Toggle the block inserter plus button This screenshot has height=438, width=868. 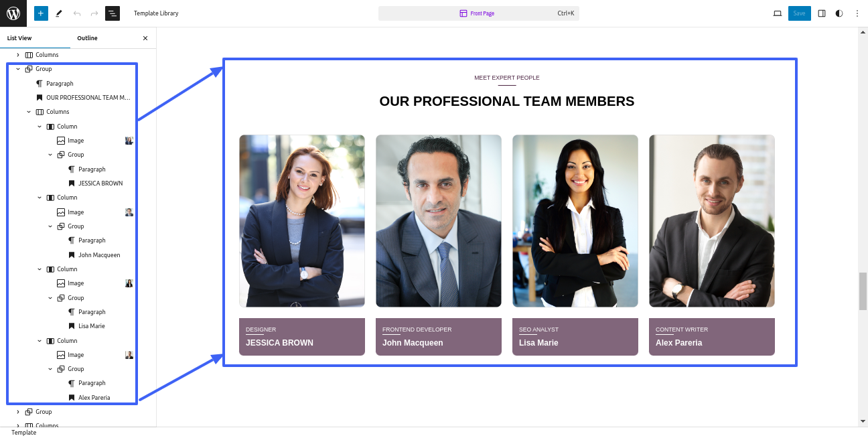click(x=41, y=13)
